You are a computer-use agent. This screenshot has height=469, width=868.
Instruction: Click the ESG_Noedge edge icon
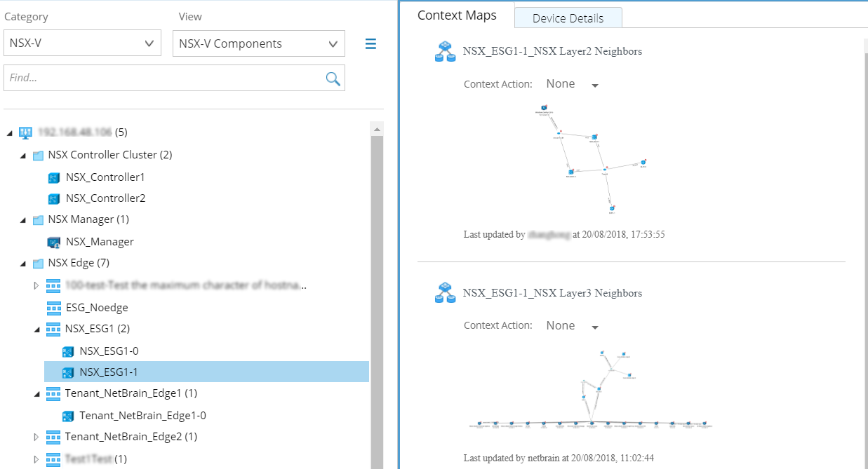[53, 308]
